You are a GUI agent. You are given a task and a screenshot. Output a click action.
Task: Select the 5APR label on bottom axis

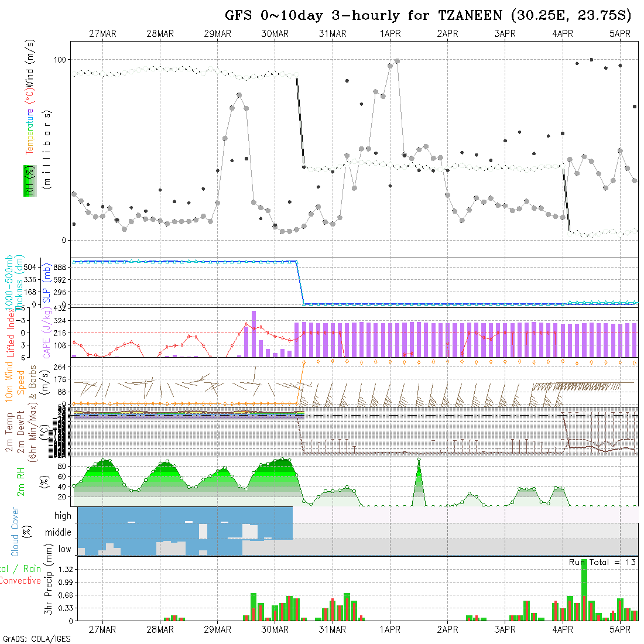click(620, 630)
